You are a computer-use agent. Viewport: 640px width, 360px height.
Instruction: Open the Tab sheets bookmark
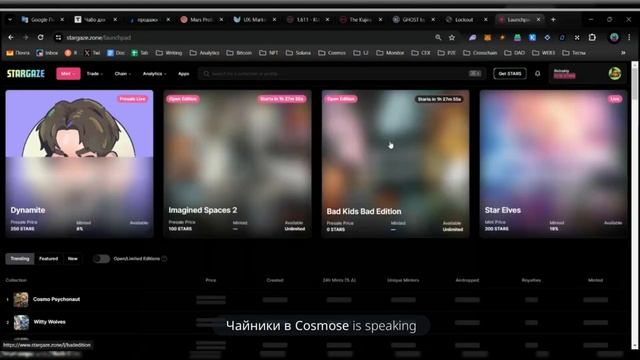[139, 53]
